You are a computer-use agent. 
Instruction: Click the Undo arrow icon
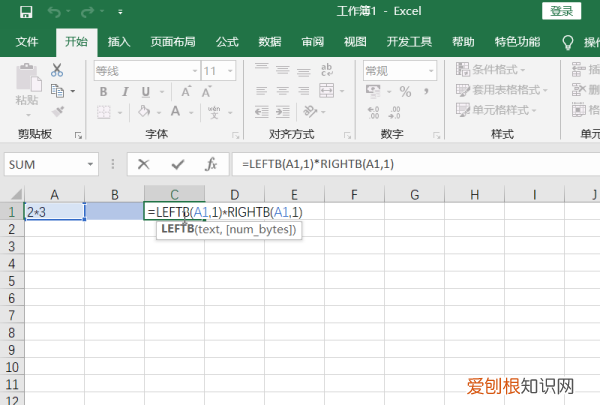click(54, 12)
